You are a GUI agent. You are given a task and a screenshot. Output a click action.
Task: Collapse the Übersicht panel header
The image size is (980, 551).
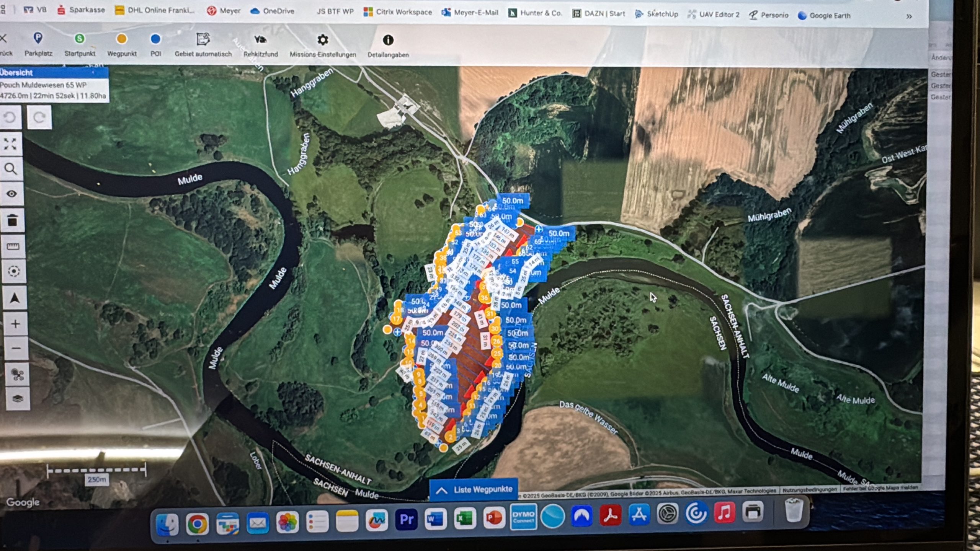tap(54, 72)
